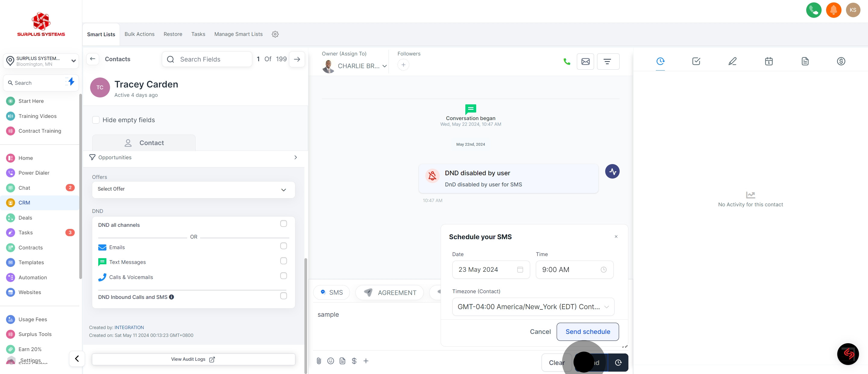The width and height of the screenshot is (868, 374).
Task: Open the emoji picker icon
Action: click(x=331, y=361)
